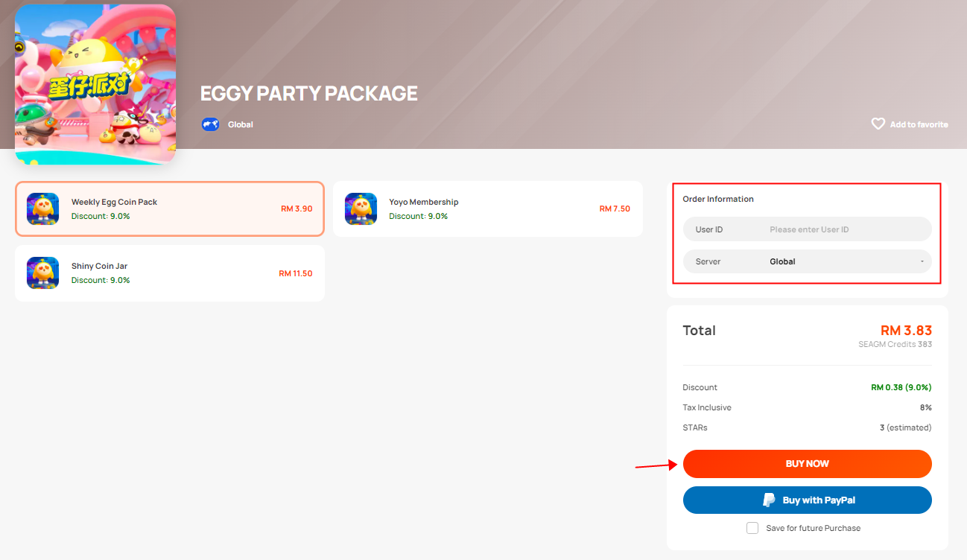Click the Server dropdown arrow

[x=922, y=261]
